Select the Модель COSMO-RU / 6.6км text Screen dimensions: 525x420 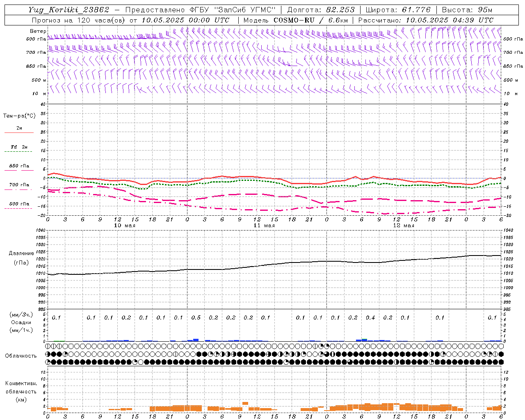[295, 20]
